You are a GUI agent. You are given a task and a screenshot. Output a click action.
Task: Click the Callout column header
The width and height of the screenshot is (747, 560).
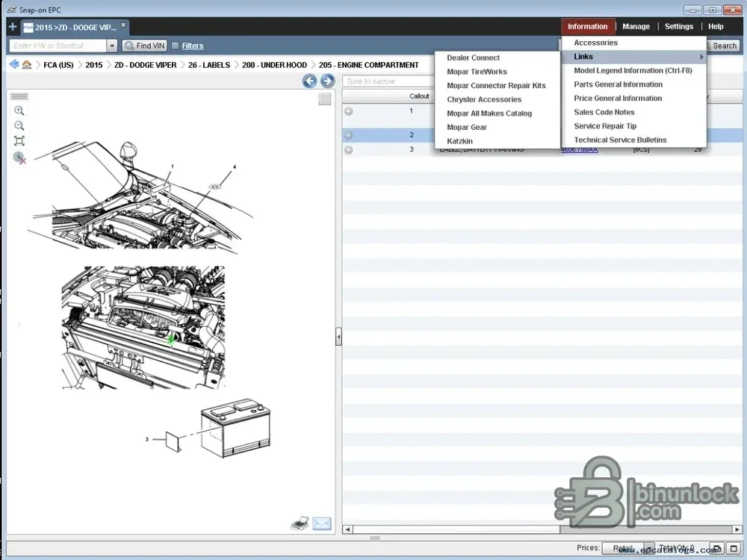[419, 96]
